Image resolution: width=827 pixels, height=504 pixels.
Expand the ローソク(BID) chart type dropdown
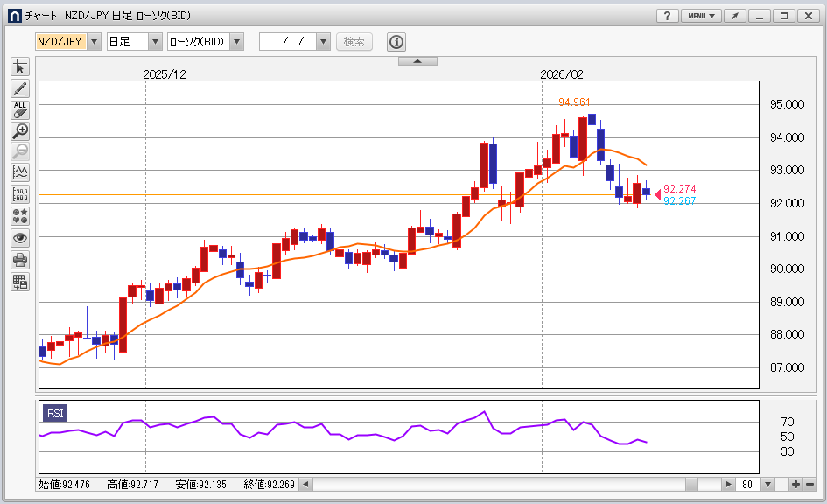click(237, 42)
